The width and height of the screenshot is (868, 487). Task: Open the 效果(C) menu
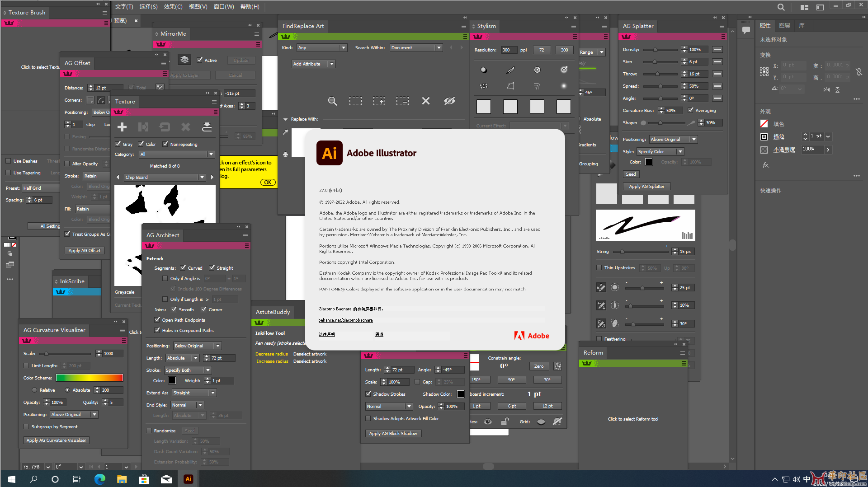point(173,7)
